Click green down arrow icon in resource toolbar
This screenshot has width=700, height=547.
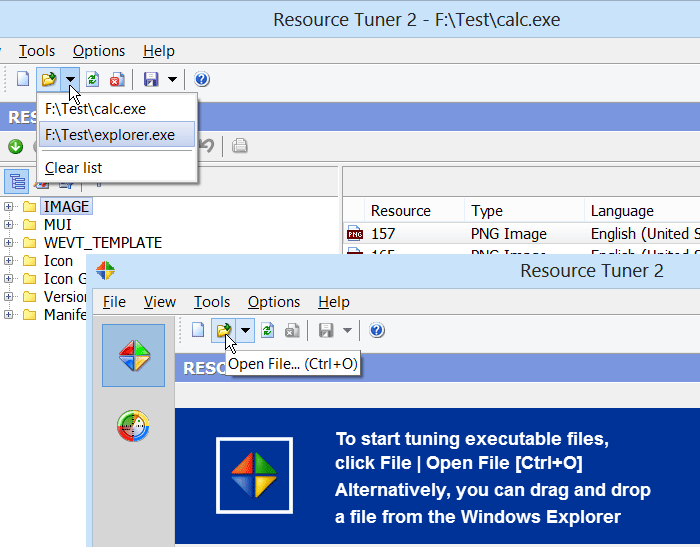tap(16, 146)
